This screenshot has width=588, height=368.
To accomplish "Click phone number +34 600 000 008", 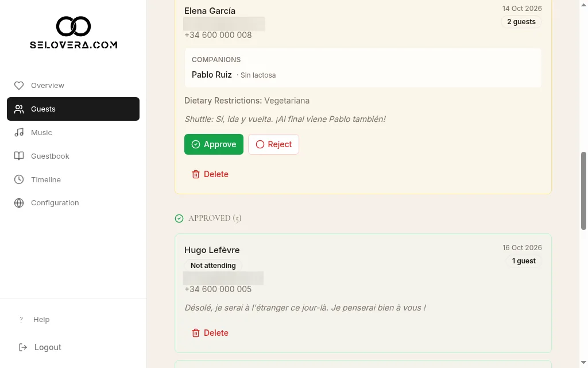I will click(218, 35).
